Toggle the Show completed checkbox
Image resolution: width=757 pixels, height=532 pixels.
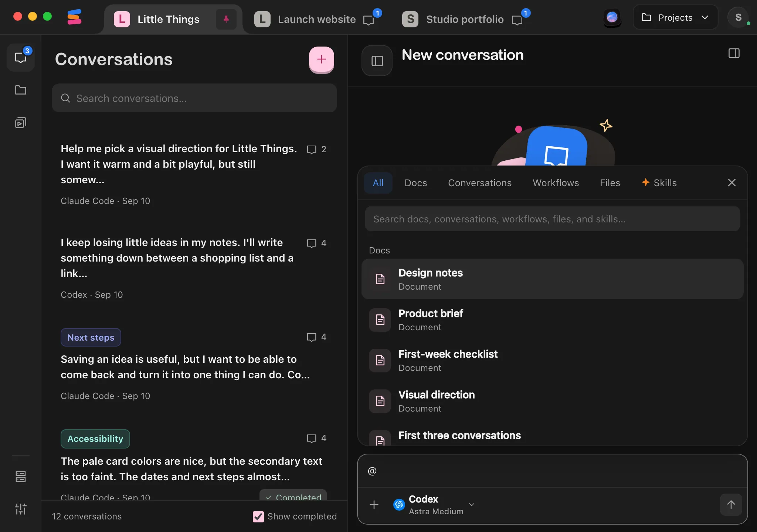258,516
